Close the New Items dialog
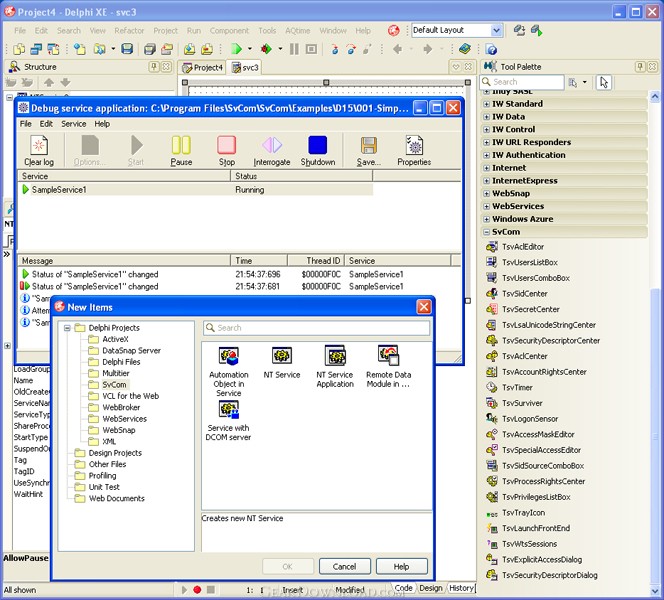The height and width of the screenshot is (600, 664). coord(424,307)
